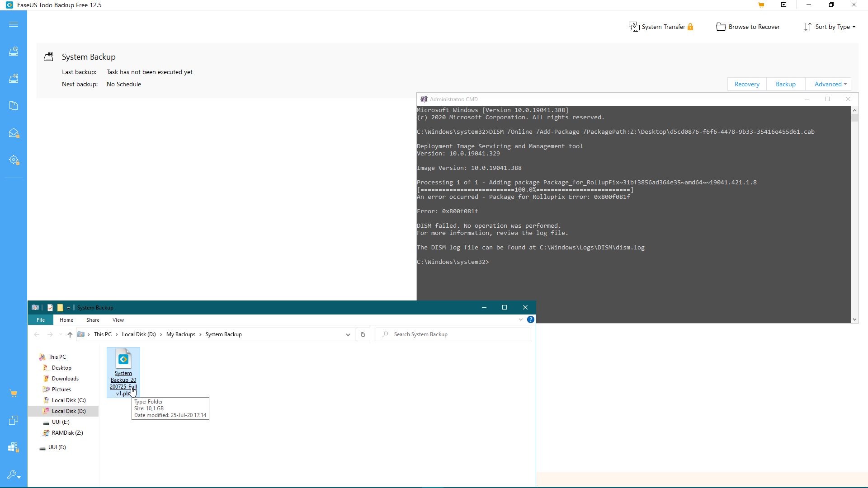Expand the Advanced dropdown menu
The height and width of the screenshot is (488, 868).
(x=830, y=84)
